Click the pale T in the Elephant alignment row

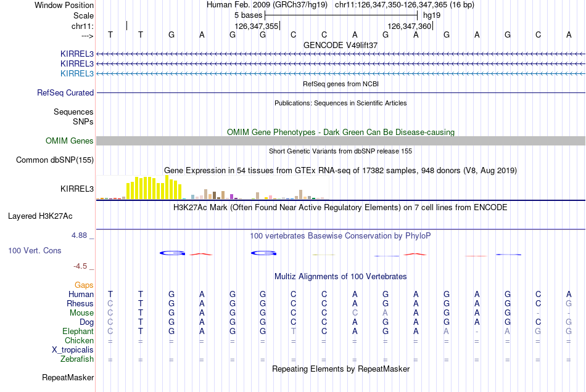coord(294,332)
